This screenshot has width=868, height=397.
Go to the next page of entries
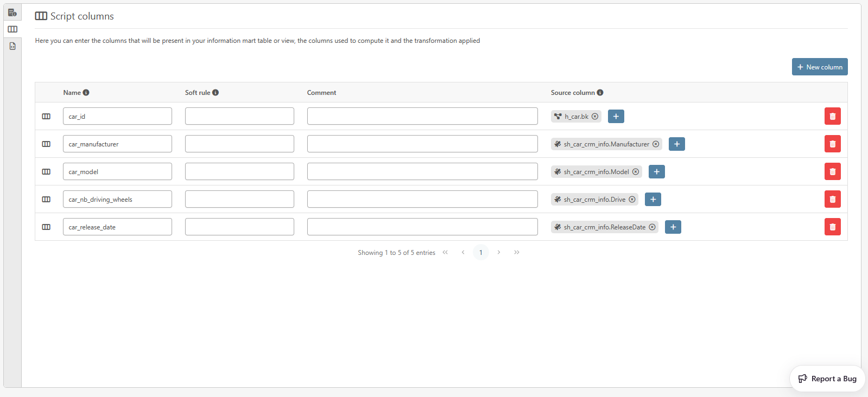tap(499, 252)
